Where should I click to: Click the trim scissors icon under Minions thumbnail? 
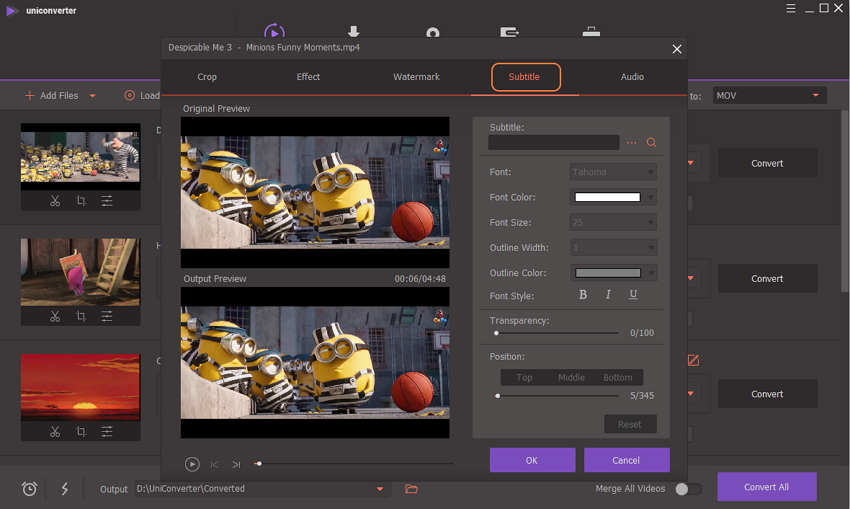point(55,201)
